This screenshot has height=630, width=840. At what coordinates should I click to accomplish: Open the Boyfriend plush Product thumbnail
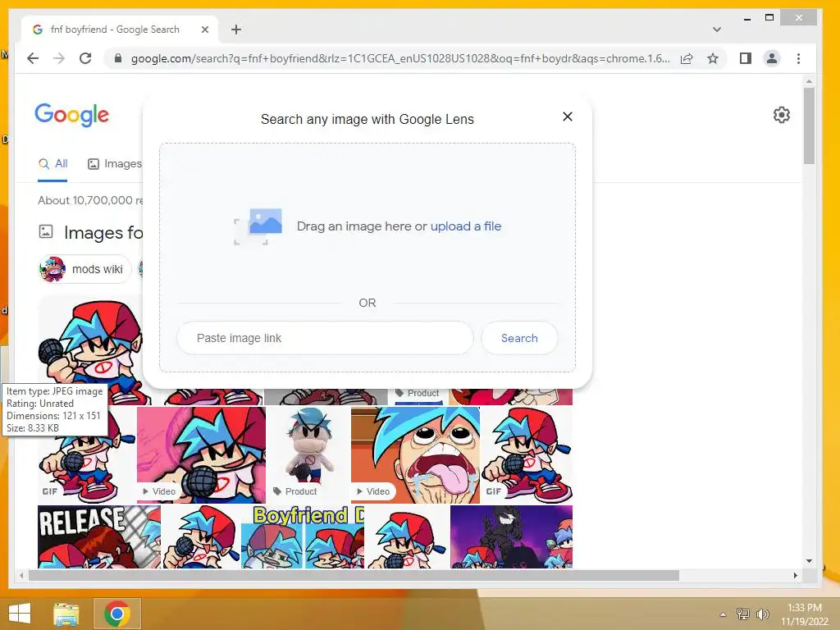click(x=308, y=454)
